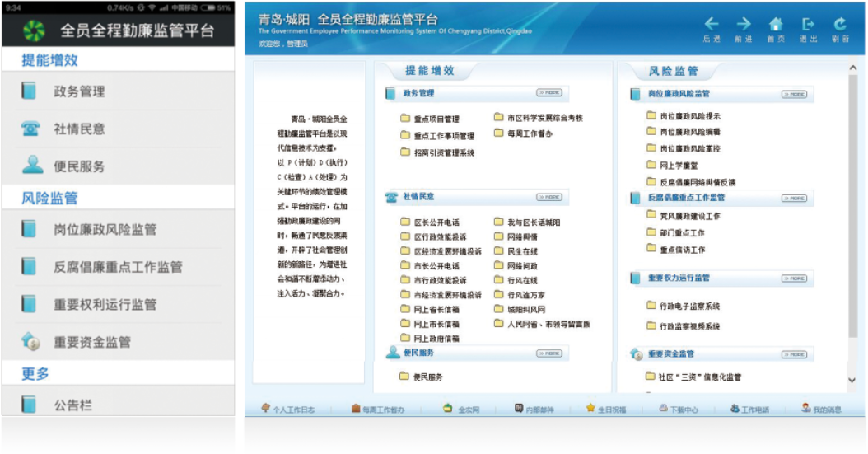868x454 pixels.
Task: Open 工作电话 in bottom bar
Action: coord(750,410)
